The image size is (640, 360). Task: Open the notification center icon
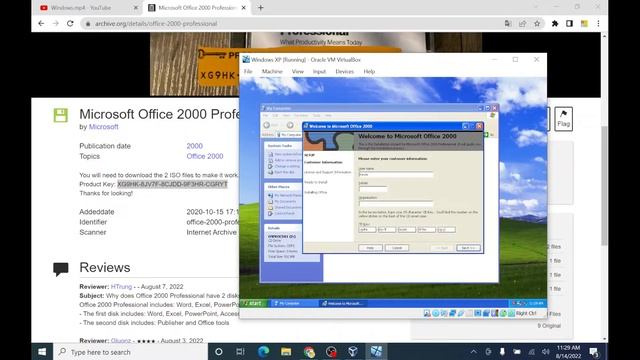[594, 352]
